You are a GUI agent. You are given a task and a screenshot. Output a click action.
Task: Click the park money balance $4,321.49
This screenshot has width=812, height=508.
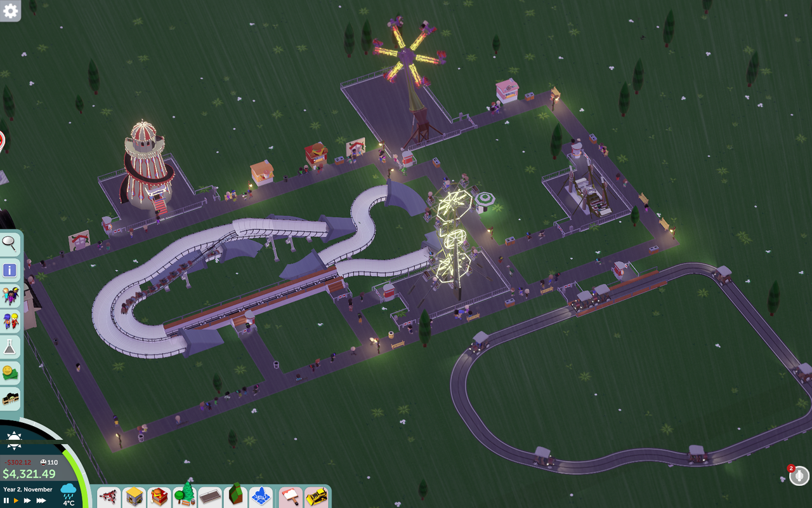coord(29,474)
